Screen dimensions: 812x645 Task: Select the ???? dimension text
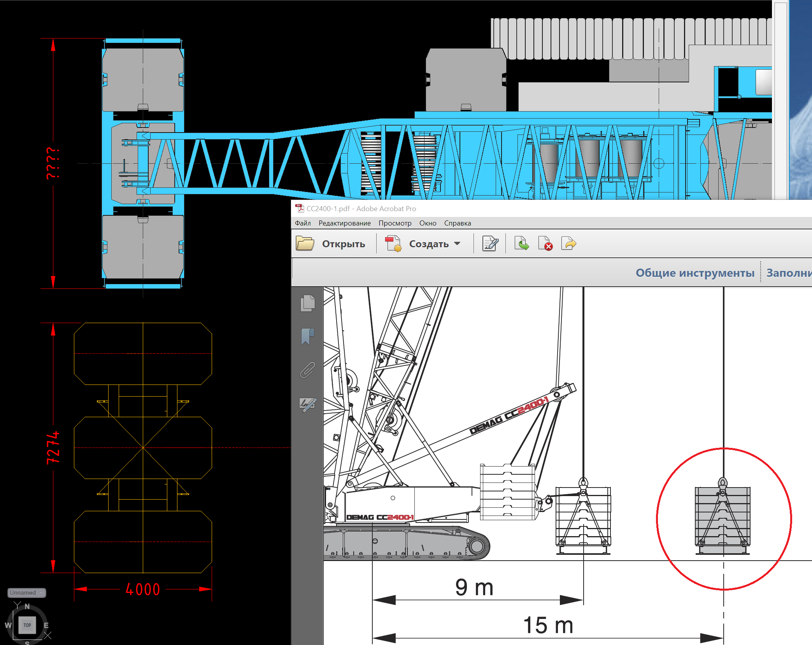point(53,163)
